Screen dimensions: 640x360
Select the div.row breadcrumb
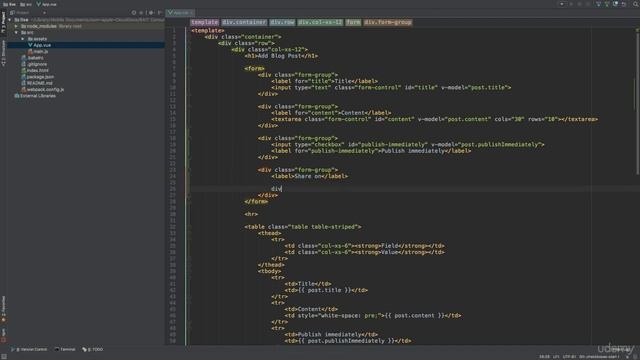(x=282, y=22)
